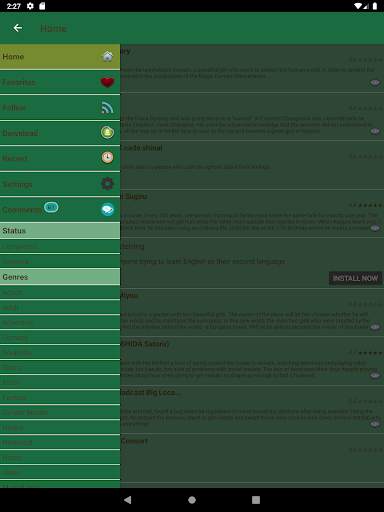This screenshot has width=384, height=512.
Task: Choose the Historical genre
Action: coord(60,443)
